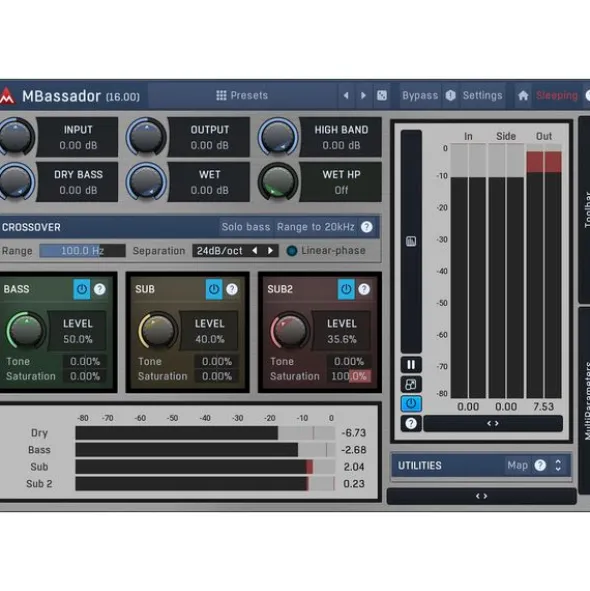Viewport: 590px width, 591px height.
Task: Click the SUB Saturation 0.00% field
Action: (217, 376)
